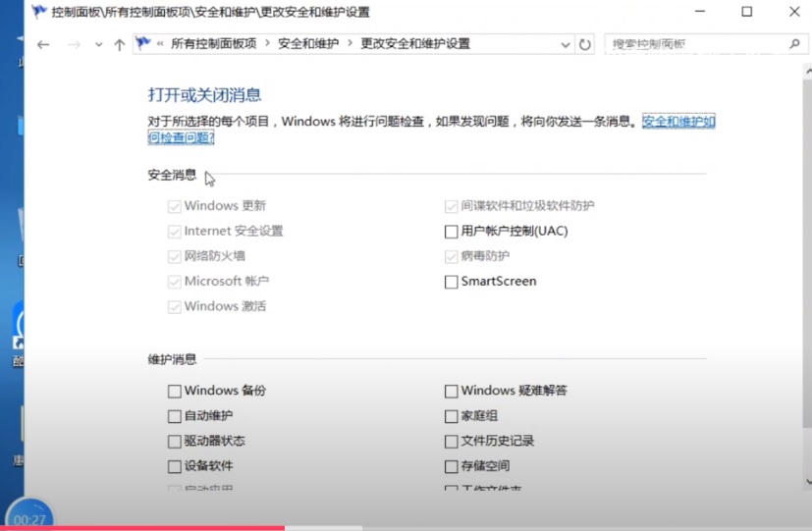
Task: Go back with the left arrow button
Action: click(x=43, y=45)
